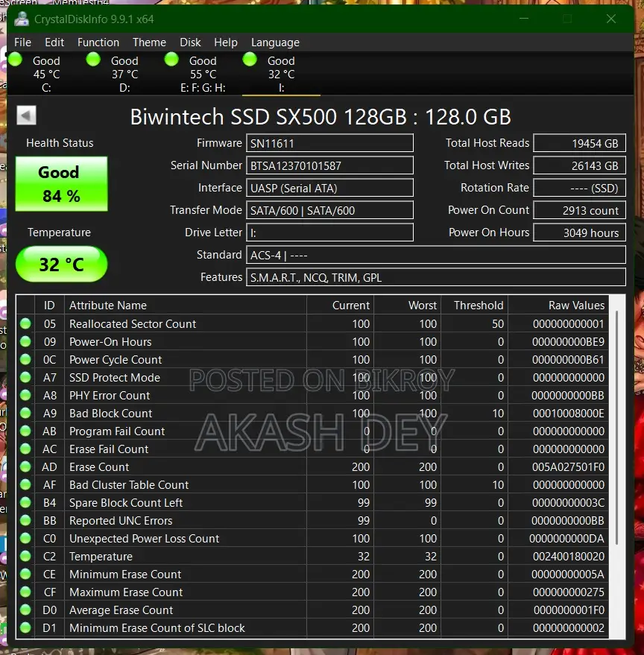The width and height of the screenshot is (644, 655).
Task: Click the green health circle for I: disk
Action: click(250, 60)
